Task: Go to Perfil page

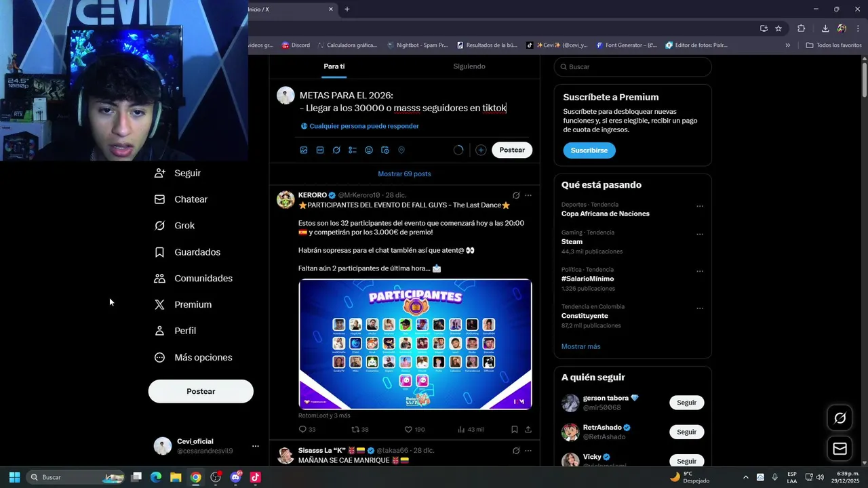Action: (x=176, y=331)
